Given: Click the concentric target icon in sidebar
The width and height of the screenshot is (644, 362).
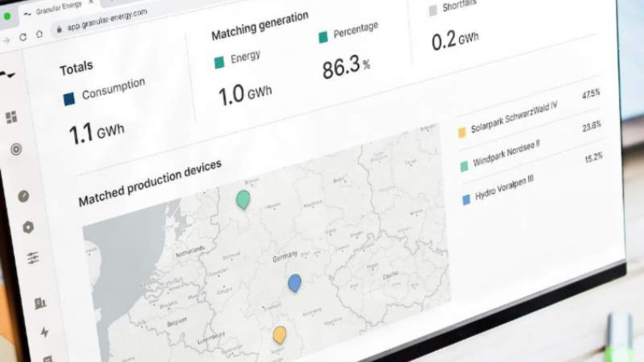Looking at the screenshot, I should (x=16, y=149).
